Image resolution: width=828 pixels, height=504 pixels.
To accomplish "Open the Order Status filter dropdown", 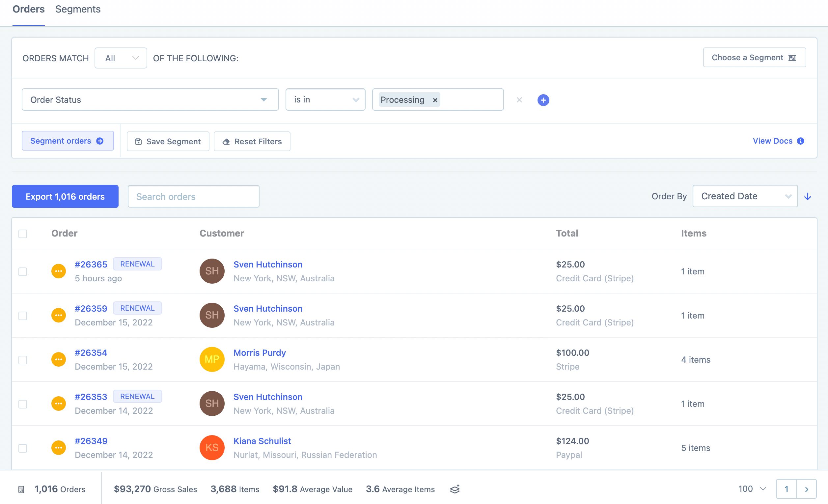I will coord(150,100).
